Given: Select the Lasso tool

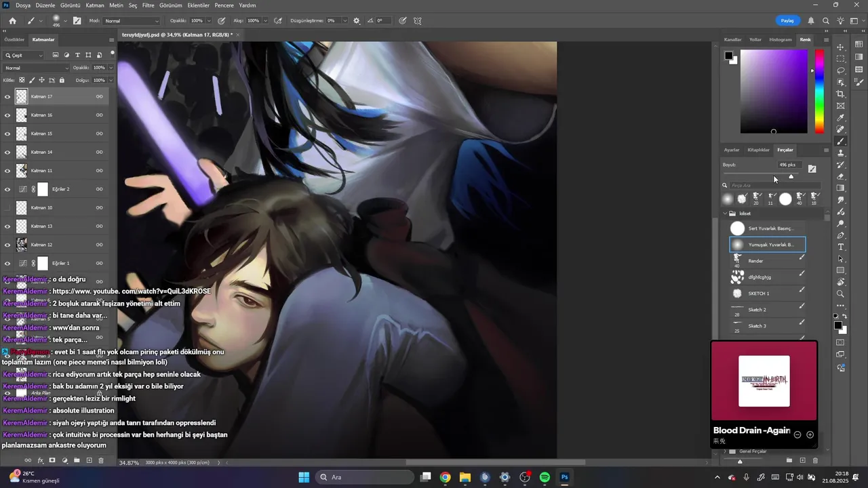Looking at the screenshot, I should coord(841,70).
